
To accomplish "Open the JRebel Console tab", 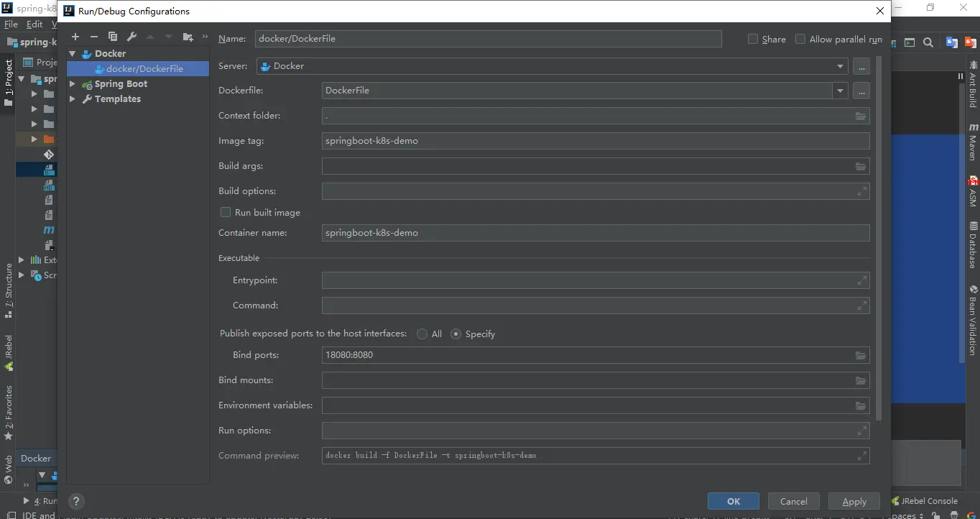I will click(925, 501).
